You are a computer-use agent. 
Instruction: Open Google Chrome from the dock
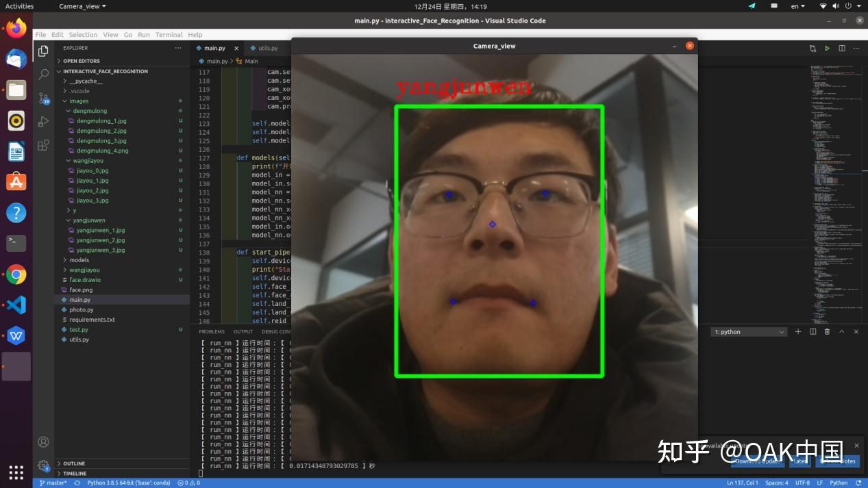click(16, 274)
